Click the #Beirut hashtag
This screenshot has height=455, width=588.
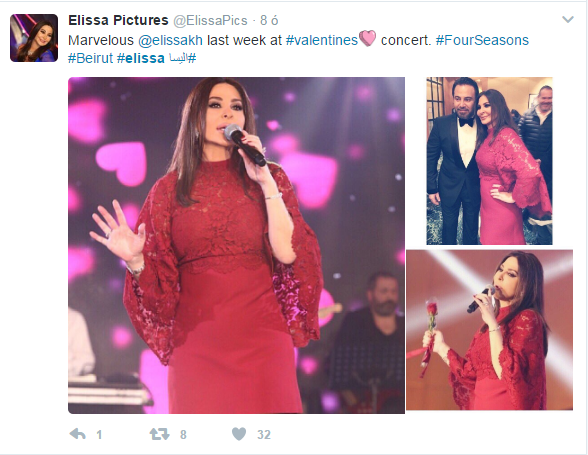(90, 58)
